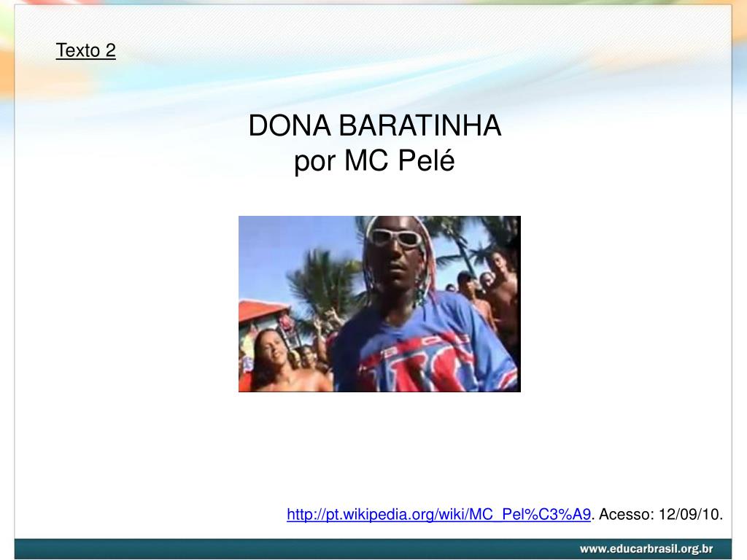Click the 'por MC Pelé' subtitle
The width and height of the screenshot is (747, 560).
[x=374, y=161]
